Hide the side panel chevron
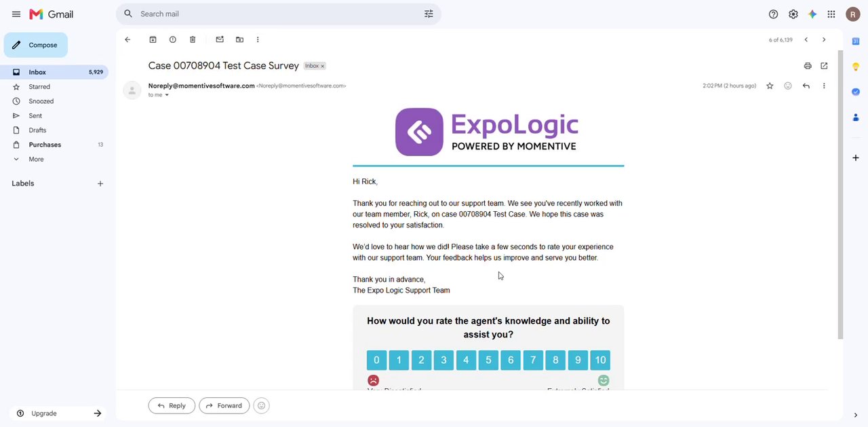 tap(856, 415)
